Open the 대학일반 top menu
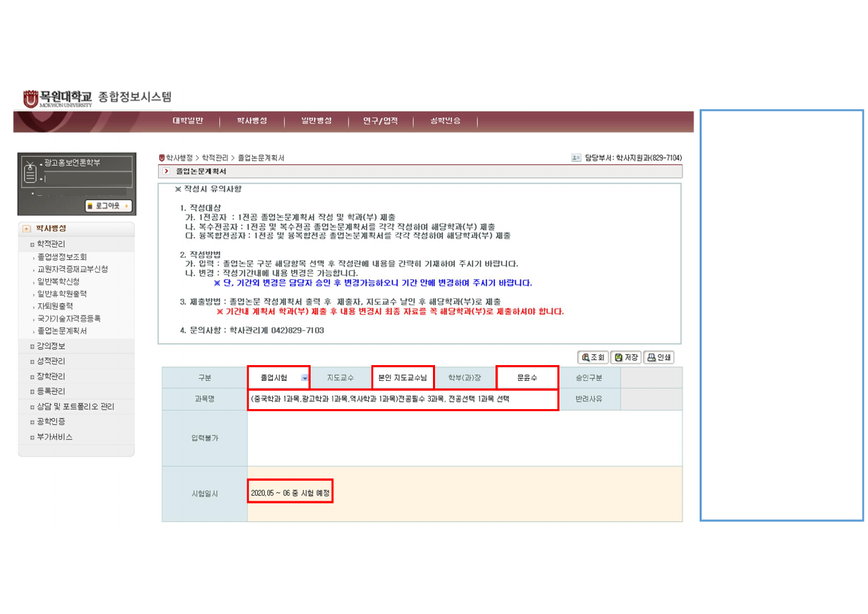 188,121
